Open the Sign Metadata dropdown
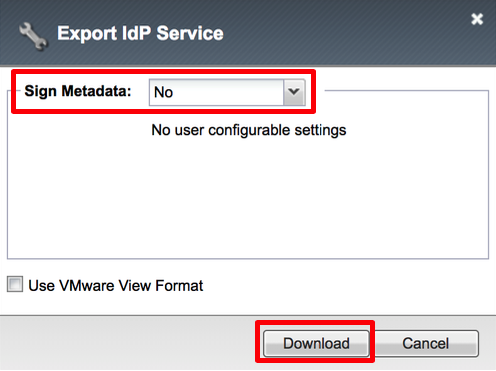496x371 pixels. pos(227,92)
